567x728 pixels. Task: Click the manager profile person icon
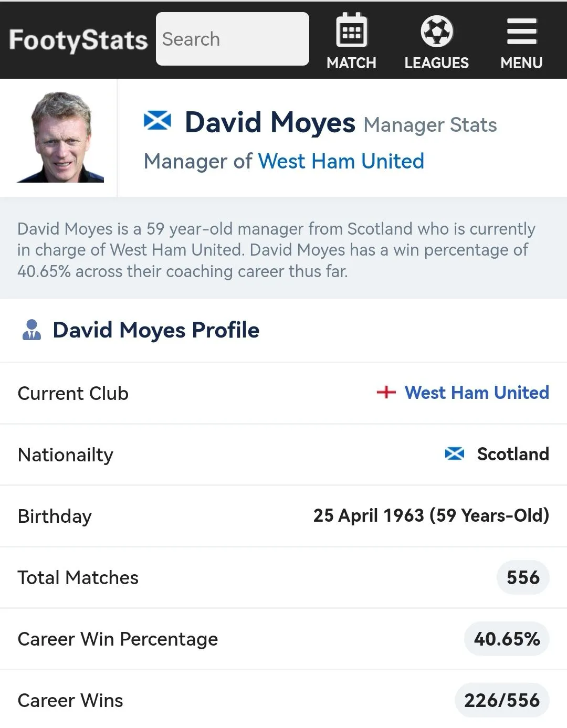pyautogui.click(x=31, y=330)
